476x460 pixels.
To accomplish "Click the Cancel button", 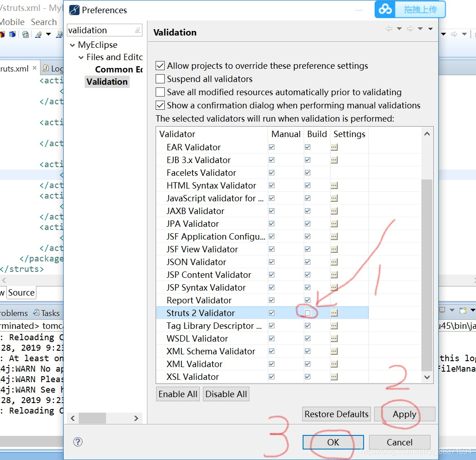I will pos(400,442).
